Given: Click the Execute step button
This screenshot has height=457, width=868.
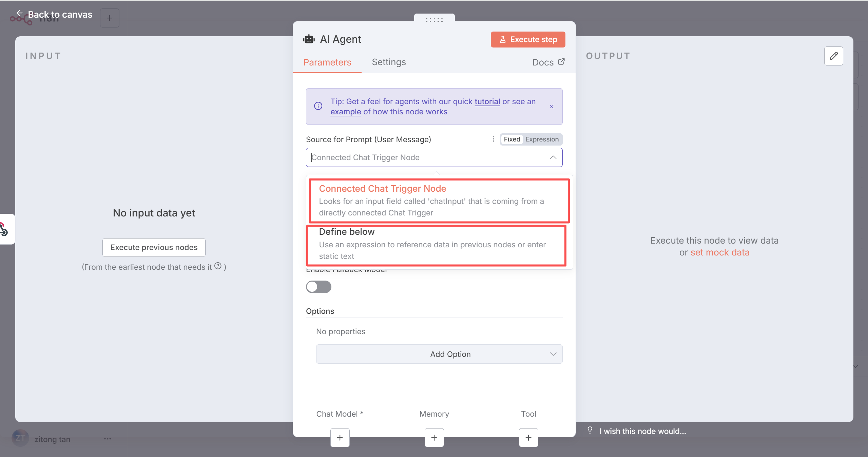Looking at the screenshot, I should pyautogui.click(x=528, y=39).
